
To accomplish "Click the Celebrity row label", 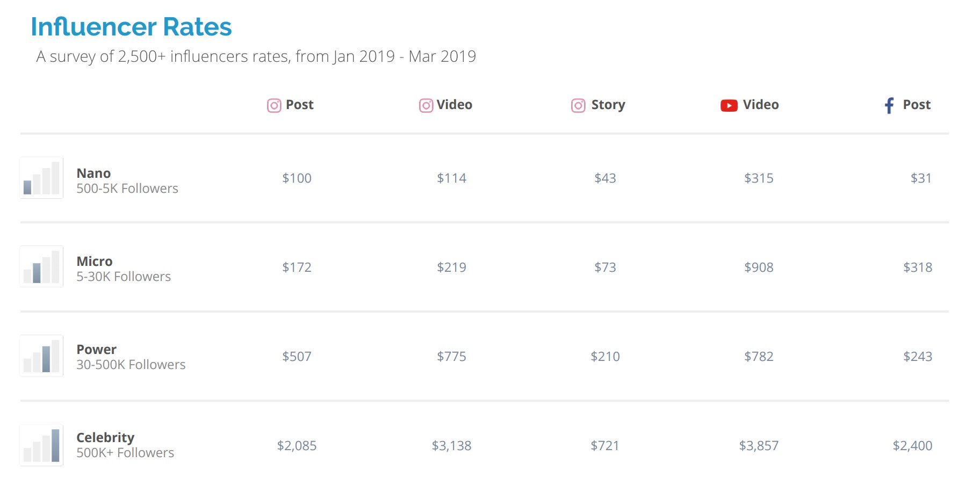I will pyautogui.click(x=105, y=438).
